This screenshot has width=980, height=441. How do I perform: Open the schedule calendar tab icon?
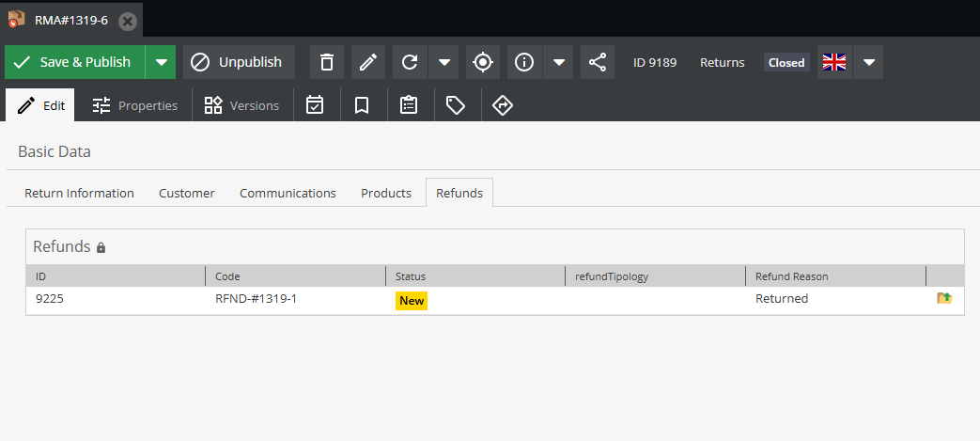[x=316, y=105]
